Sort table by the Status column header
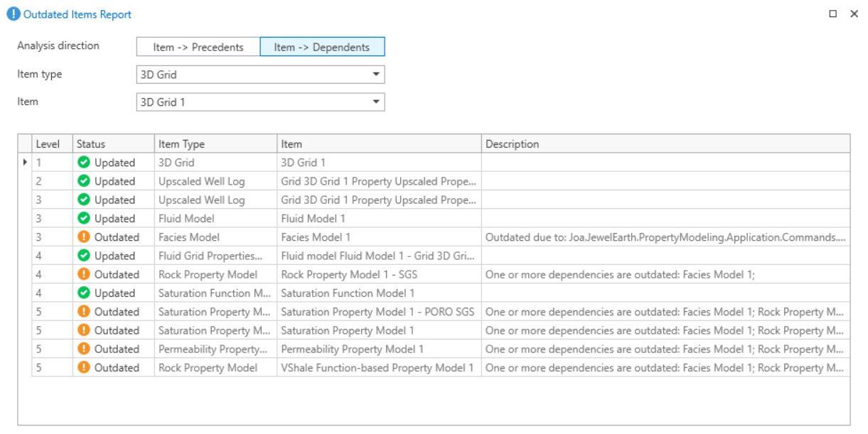Viewport: 868px width, 434px height. (x=113, y=144)
